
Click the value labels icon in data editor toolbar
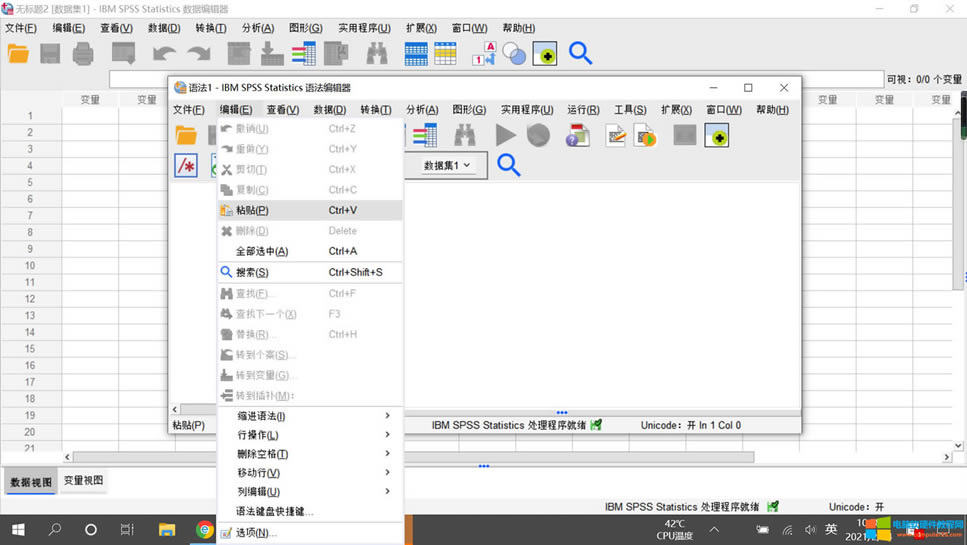[x=484, y=54]
